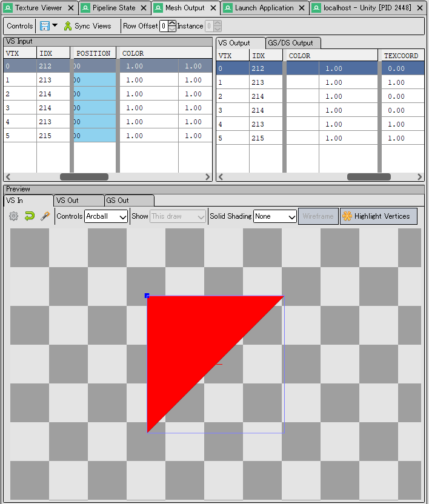
Task: Open the Launch Application tab
Action: [264, 8]
